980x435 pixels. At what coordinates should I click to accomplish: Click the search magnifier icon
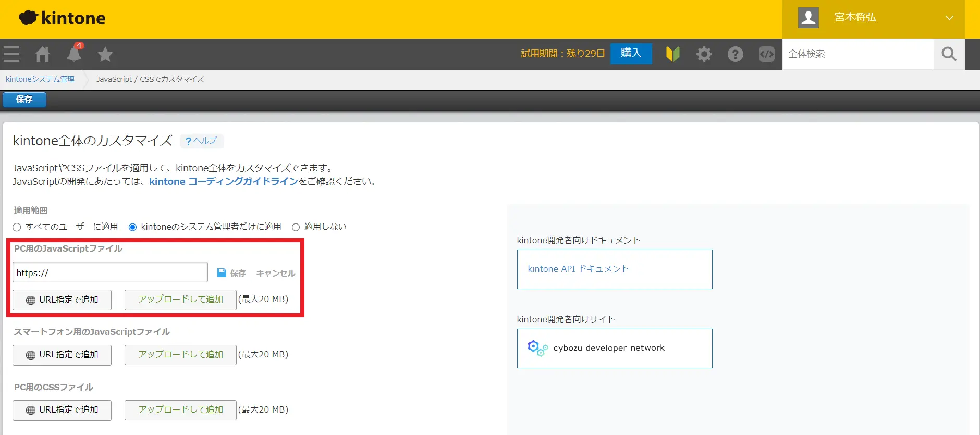(949, 54)
